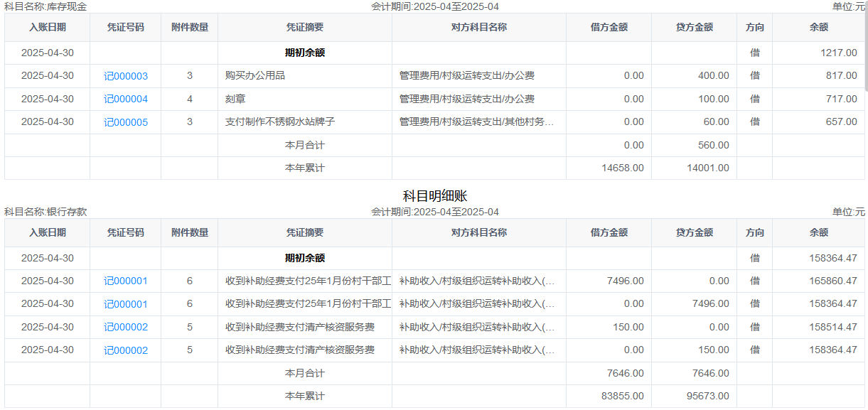Screen dimensions: 868x410
Task: Click the 管理费用/村级运转支出/其他村务 account cell
Action: 476,122
